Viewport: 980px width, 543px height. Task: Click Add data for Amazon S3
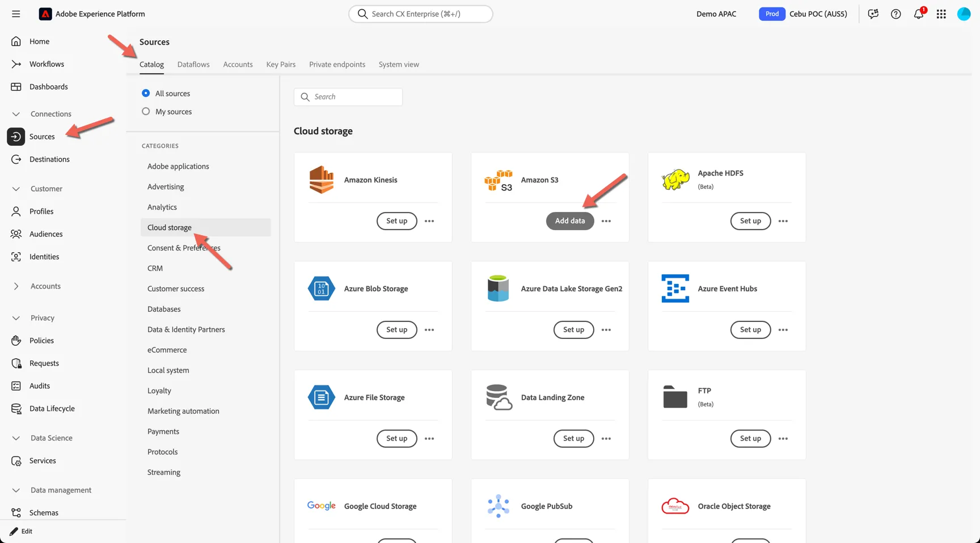point(570,221)
